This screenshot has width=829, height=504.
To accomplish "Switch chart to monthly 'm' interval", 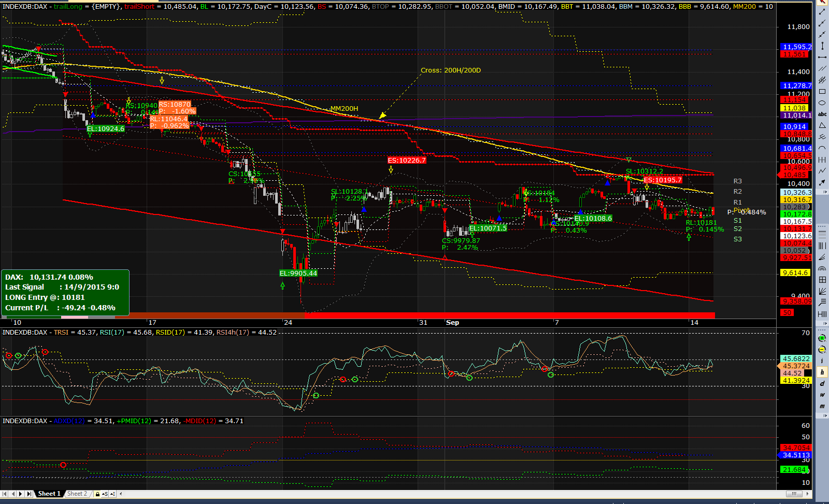I will click(822, 406).
